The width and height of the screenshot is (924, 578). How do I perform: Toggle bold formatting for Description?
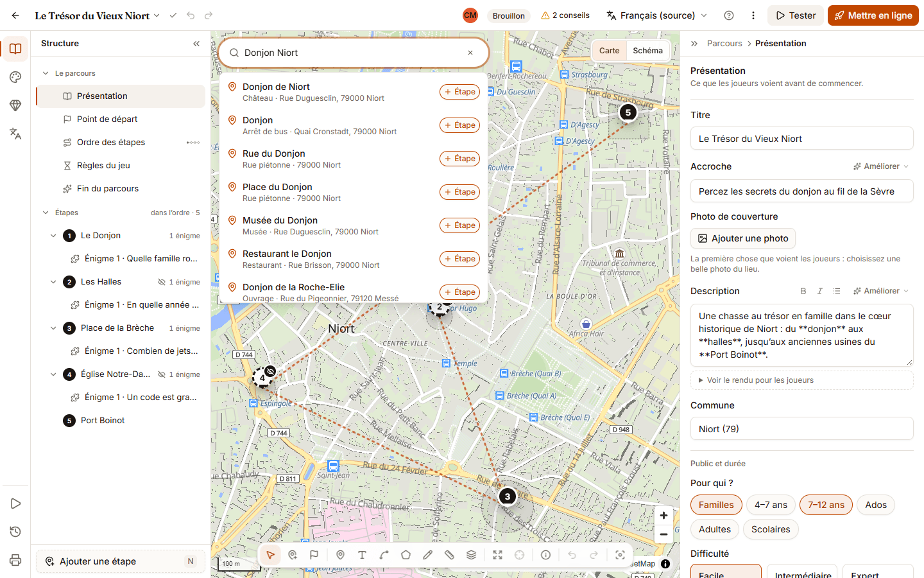[x=803, y=291]
